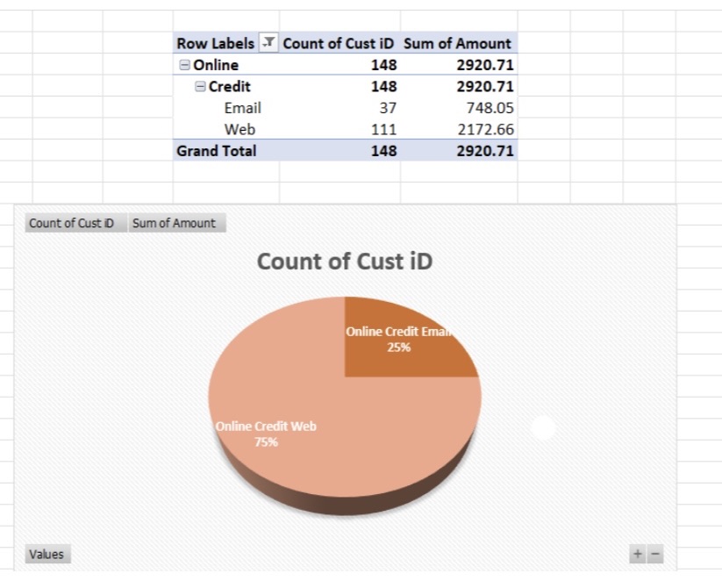Screen dimensions: 722x588
Task: Click the Count of Cust iD field button
Action: click(74, 223)
